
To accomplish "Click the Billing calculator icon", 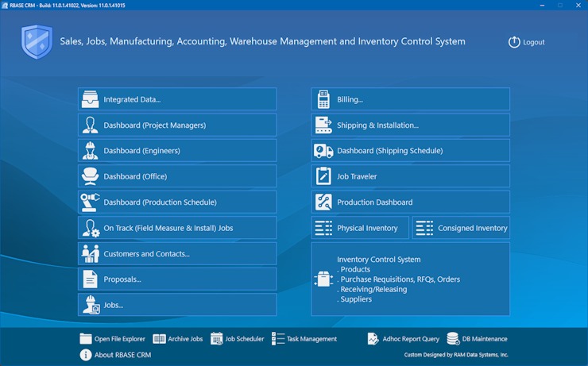I will 323,99.
